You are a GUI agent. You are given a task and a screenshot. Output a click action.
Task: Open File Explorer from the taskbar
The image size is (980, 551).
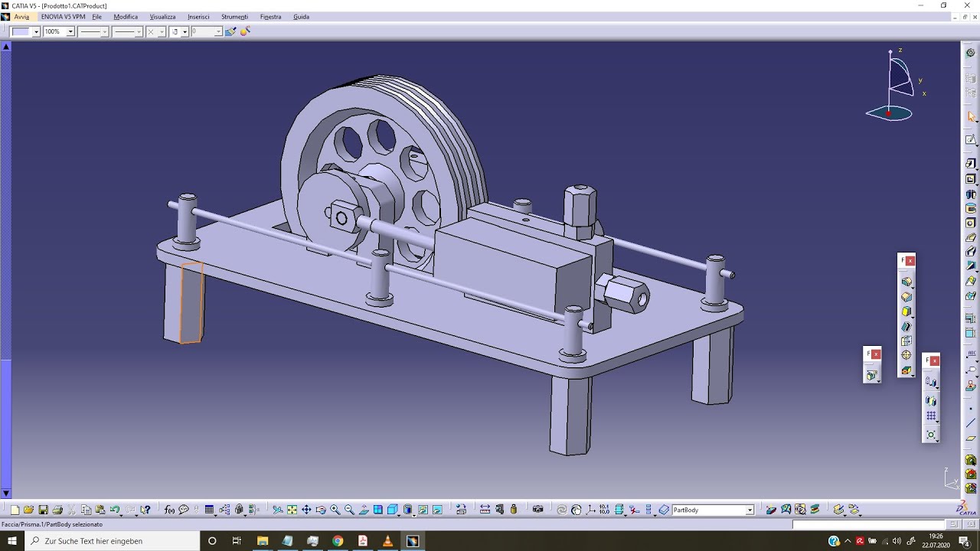coord(263,541)
